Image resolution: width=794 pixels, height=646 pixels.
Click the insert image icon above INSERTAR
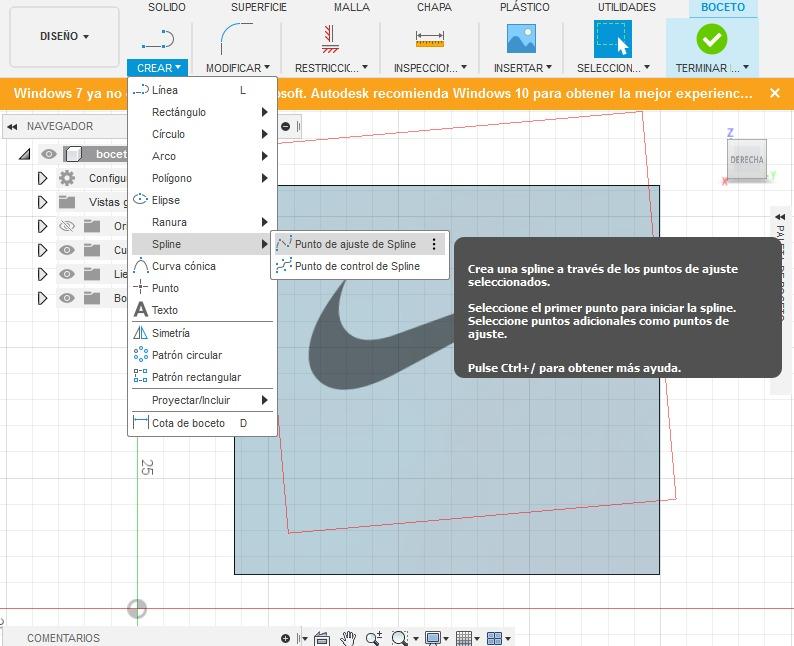[521, 39]
